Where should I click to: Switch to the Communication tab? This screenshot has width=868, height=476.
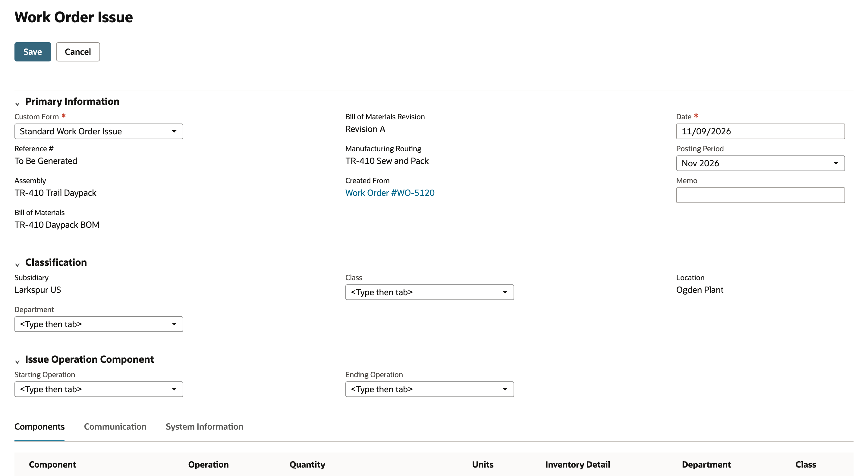coord(115,427)
